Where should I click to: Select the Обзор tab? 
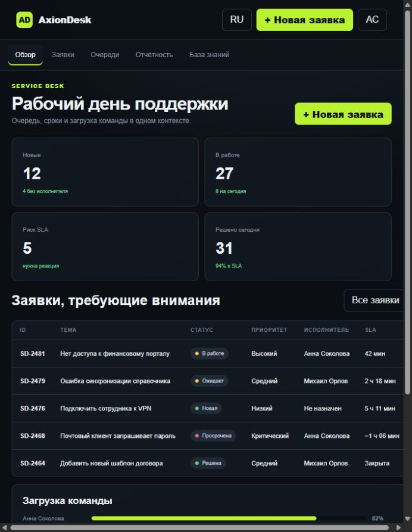pos(25,55)
